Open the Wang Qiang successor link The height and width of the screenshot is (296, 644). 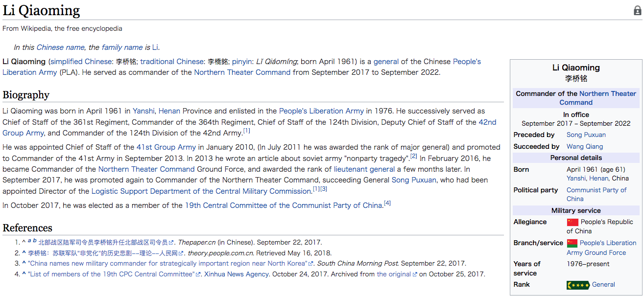585,147
